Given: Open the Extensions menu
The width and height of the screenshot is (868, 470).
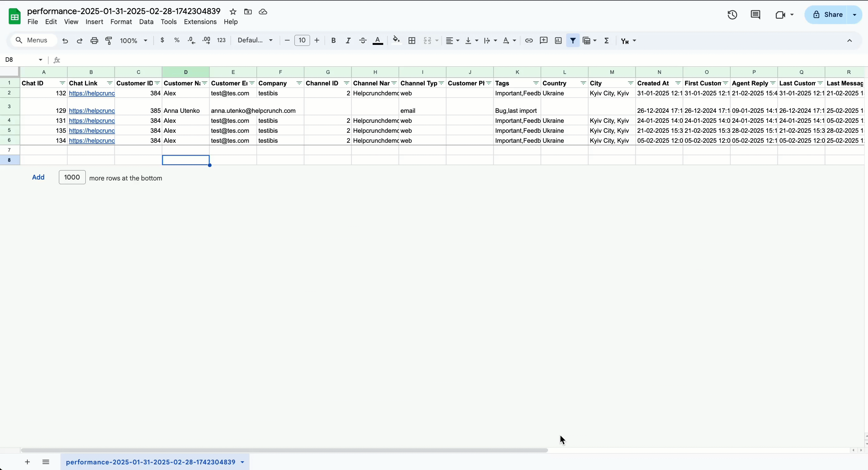Looking at the screenshot, I should 200,22.
